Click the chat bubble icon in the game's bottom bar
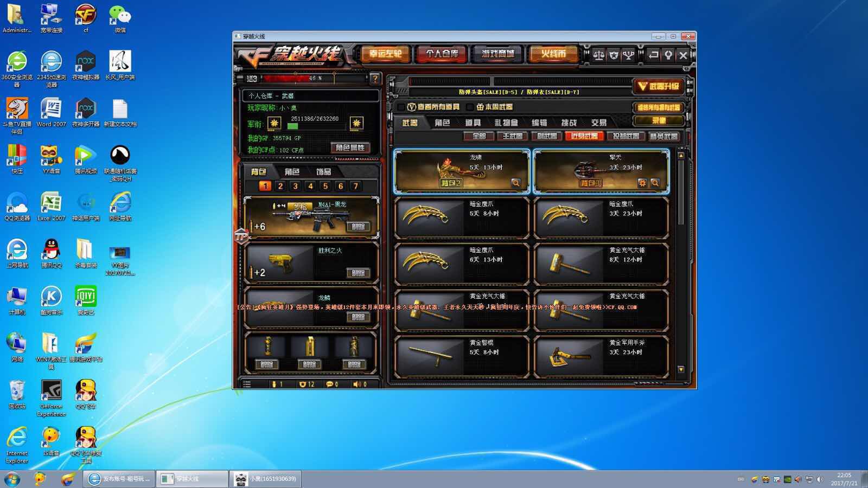The height and width of the screenshot is (488, 868). tap(329, 384)
